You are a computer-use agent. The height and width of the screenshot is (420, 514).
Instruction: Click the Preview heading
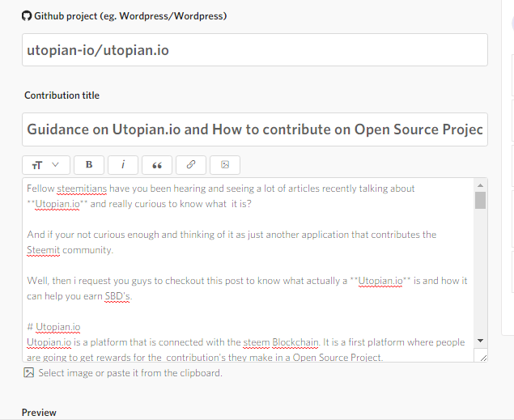click(x=39, y=413)
